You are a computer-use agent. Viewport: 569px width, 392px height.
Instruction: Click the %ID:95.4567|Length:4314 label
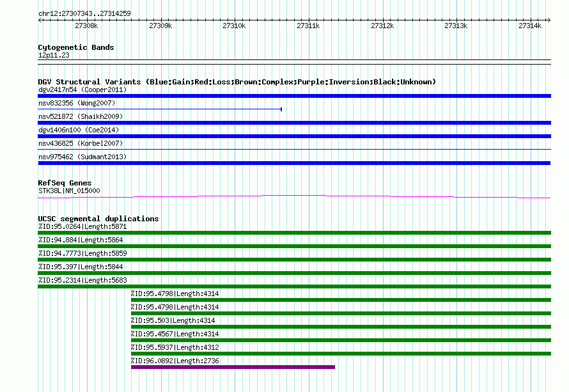[x=175, y=334]
